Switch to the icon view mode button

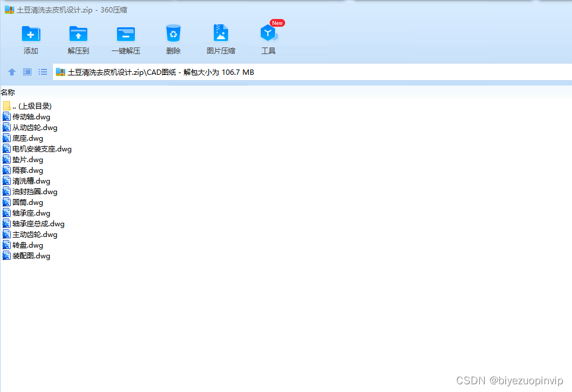tap(27, 72)
